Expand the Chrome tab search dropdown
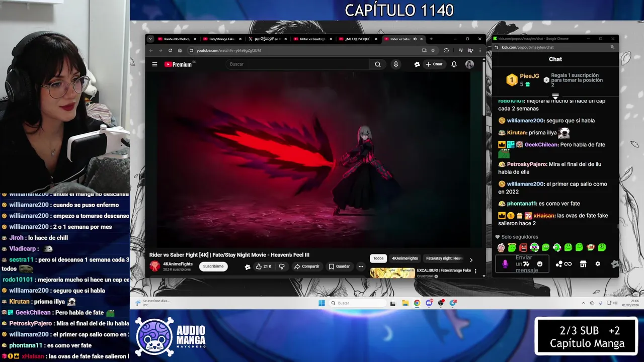 tap(150, 39)
